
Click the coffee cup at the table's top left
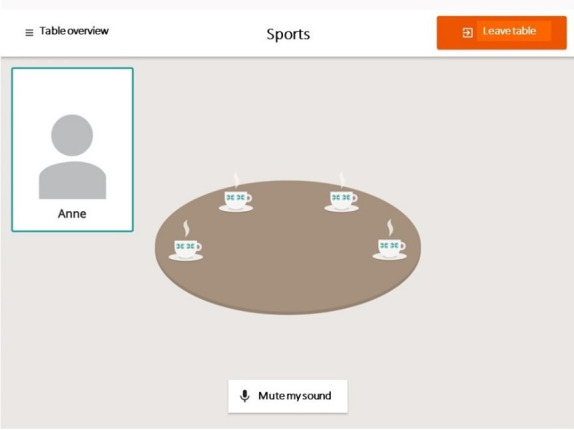(x=236, y=200)
